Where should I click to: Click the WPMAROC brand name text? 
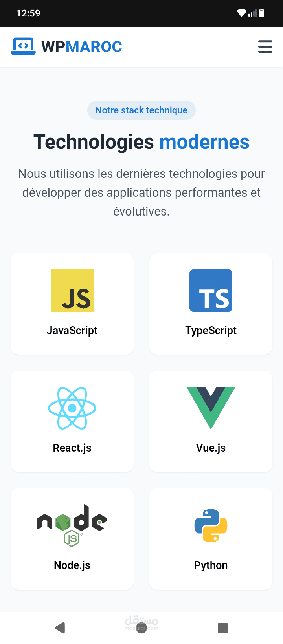pos(82,47)
